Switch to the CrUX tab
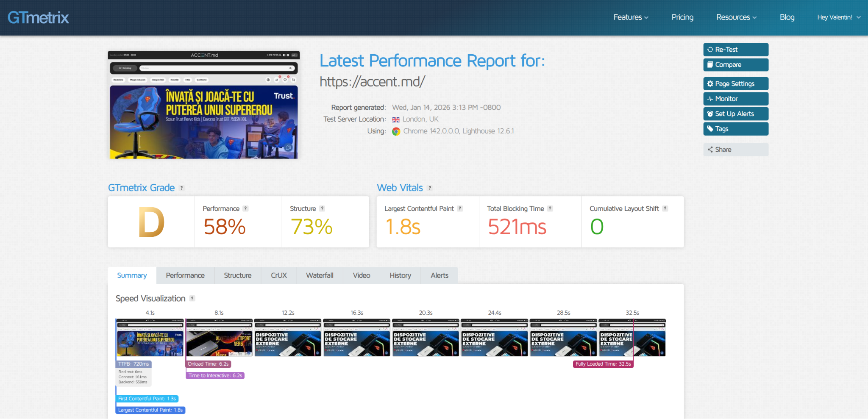This screenshot has height=419, width=868. tap(278, 275)
